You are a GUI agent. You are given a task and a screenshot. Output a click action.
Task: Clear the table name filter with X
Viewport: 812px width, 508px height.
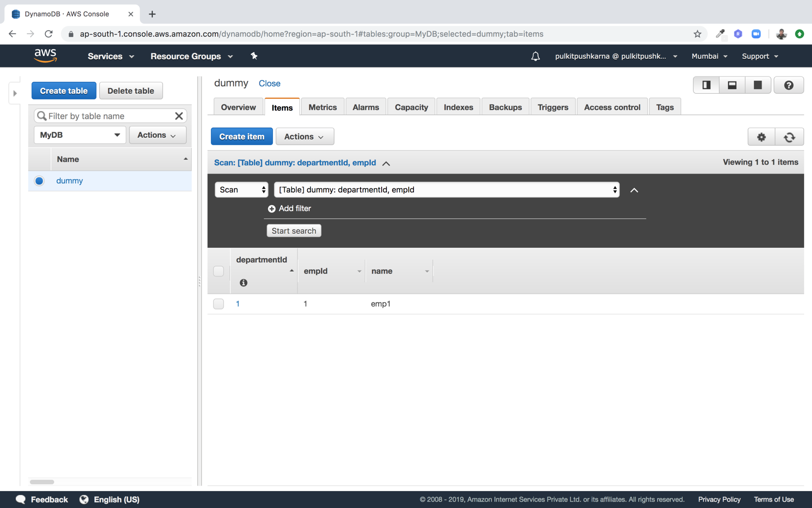[179, 116]
